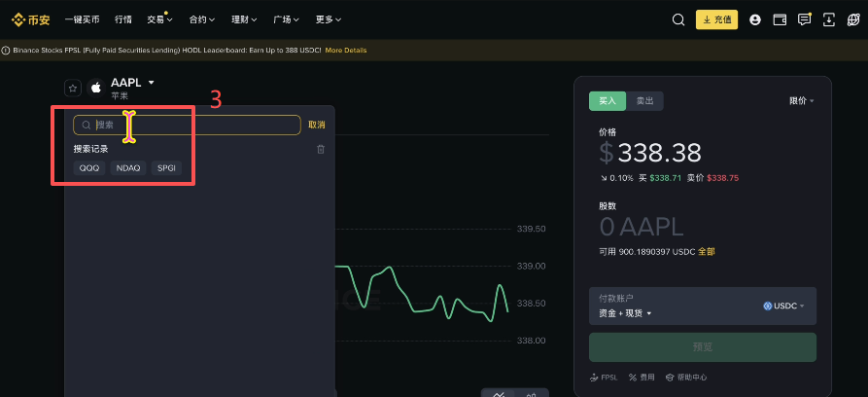
Task: Open the user profile account icon
Action: [755, 19]
